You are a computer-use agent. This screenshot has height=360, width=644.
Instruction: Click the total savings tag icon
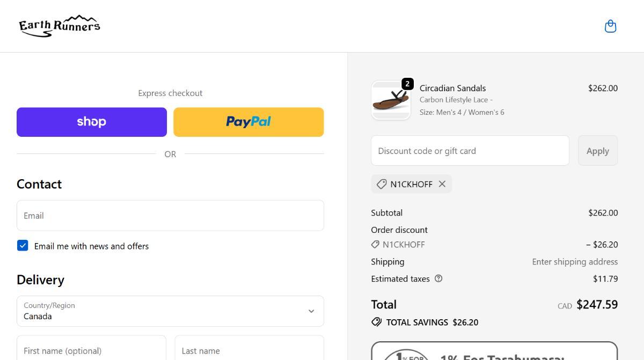[x=376, y=322]
